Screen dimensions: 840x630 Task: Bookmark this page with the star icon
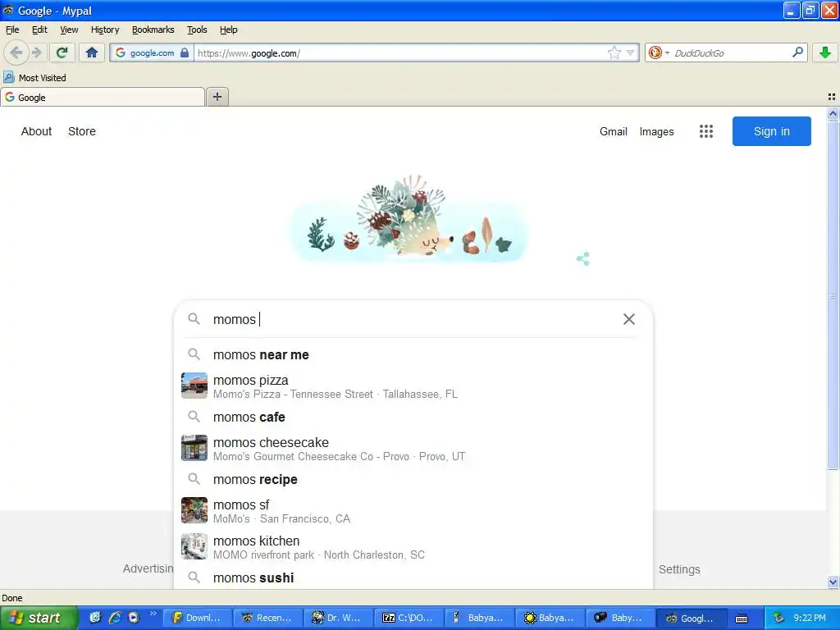pos(614,52)
